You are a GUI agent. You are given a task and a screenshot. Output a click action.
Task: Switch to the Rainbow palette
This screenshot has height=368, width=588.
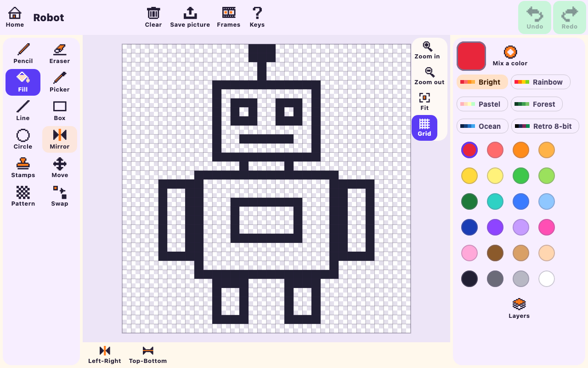[x=541, y=82]
